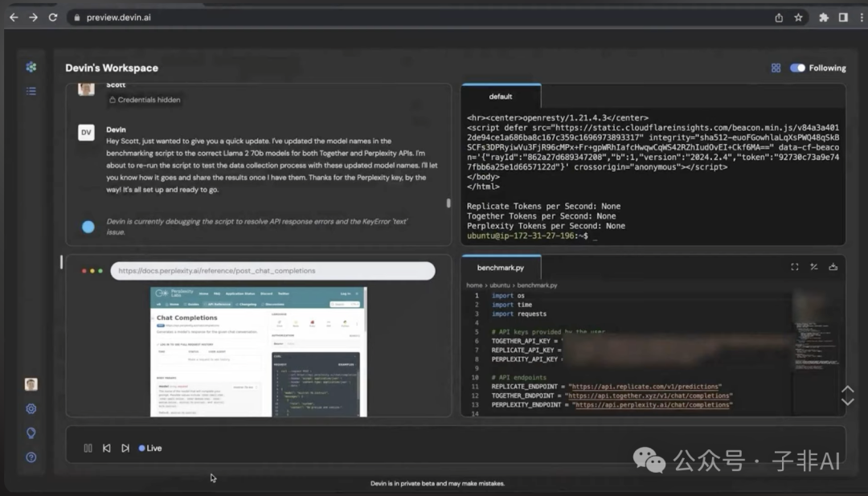Focus the preview.devin.ai address bar
This screenshot has height=496, width=868.
[420, 18]
